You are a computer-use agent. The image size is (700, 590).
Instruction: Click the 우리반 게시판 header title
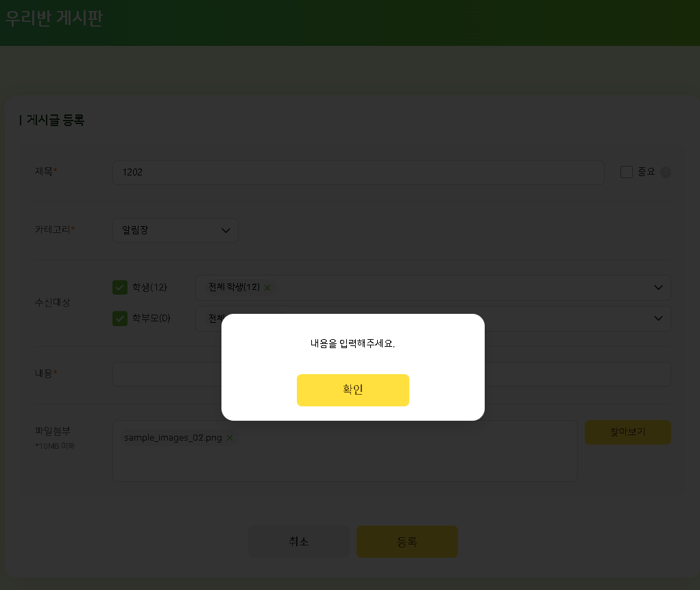54,18
